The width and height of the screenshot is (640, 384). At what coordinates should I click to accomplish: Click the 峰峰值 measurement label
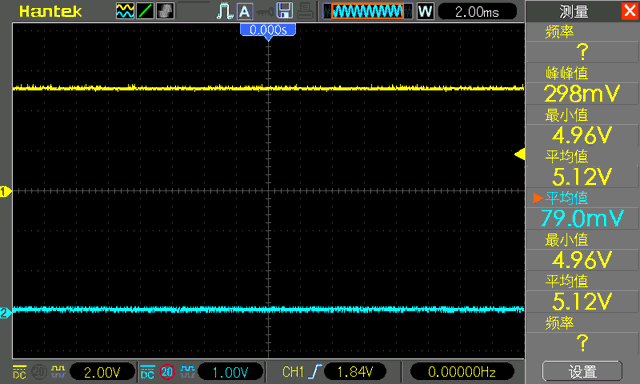point(567,73)
